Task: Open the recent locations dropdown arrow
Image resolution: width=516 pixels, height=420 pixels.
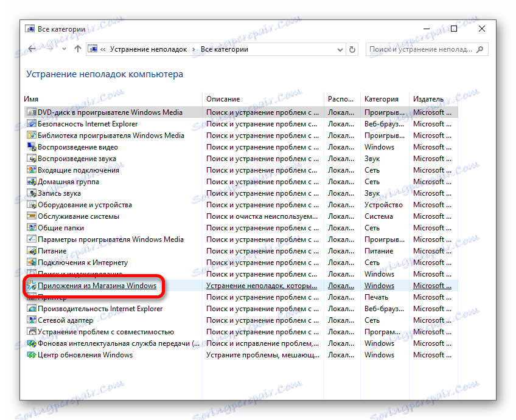Action: pyautogui.click(x=64, y=49)
